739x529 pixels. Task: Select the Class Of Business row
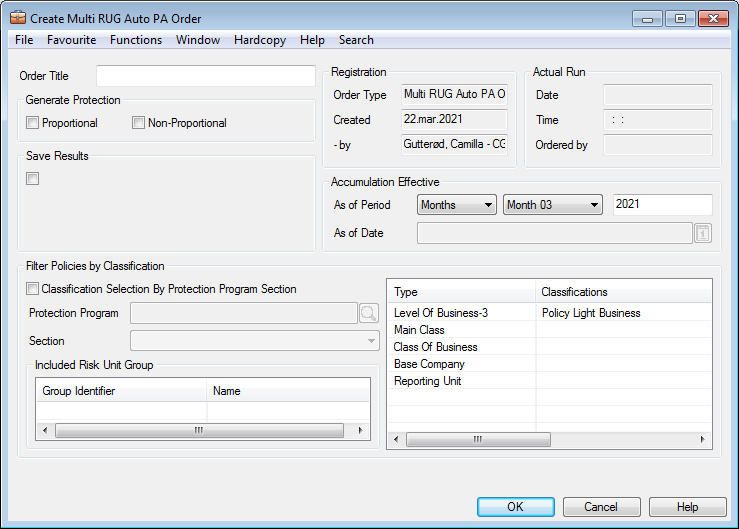click(x=550, y=347)
